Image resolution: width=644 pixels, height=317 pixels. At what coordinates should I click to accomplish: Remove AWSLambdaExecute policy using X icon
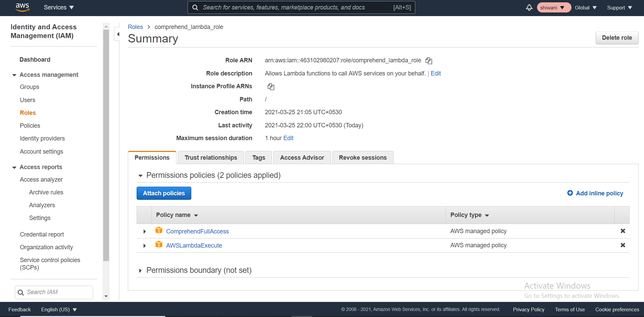coord(623,245)
